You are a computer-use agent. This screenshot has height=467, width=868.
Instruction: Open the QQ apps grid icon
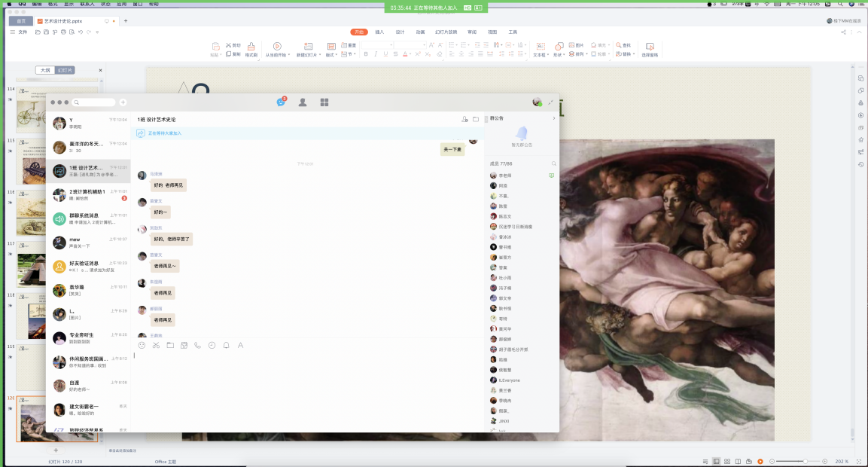tap(324, 102)
